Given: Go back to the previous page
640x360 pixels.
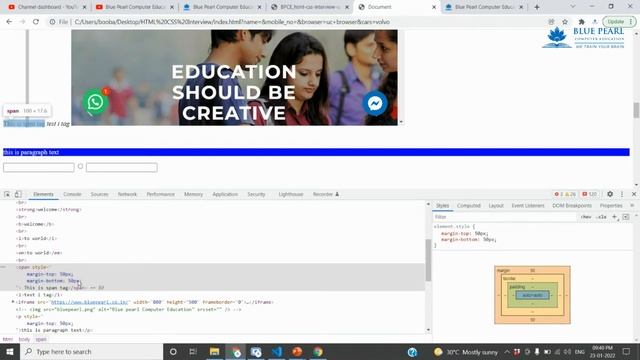Looking at the screenshot, I should click(9, 22).
